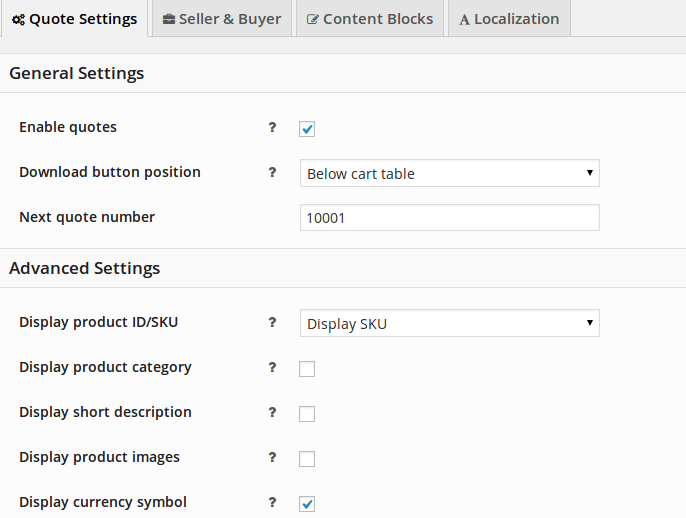Click help question mark beside Enable quotes
Image resolution: width=686 pixels, height=518 pixels.
272,127
